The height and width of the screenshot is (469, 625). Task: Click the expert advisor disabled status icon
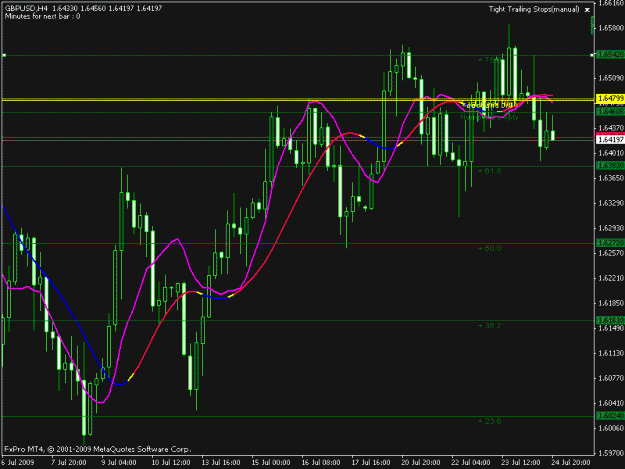[x=587, y=10]
